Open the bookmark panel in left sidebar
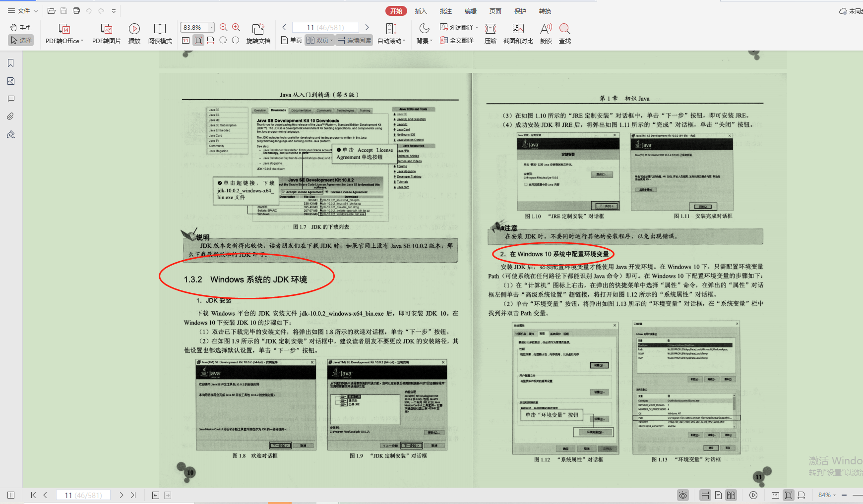This screenshot has width=863, height=504. point(11,63)
